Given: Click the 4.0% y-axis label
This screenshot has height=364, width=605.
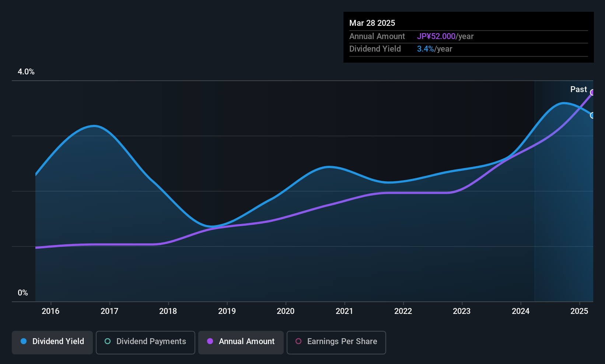Looking at the screenshot, I should tap(26, 72).
